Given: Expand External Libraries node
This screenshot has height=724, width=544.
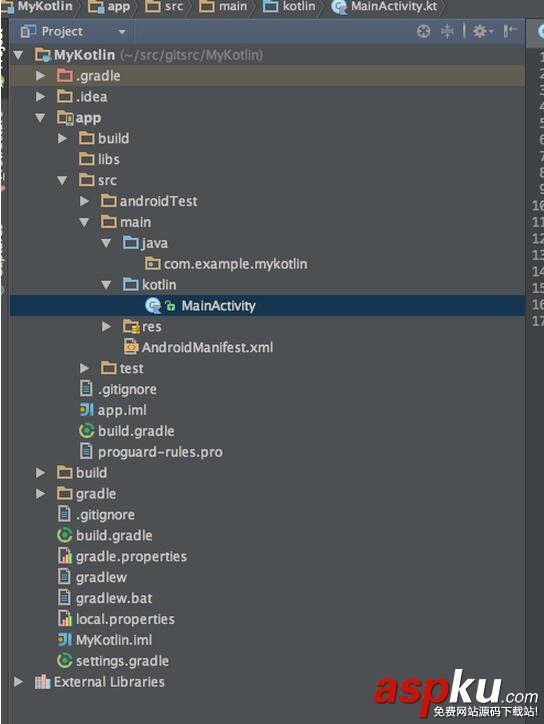Looking at the screenshot, I should (18, 682).
